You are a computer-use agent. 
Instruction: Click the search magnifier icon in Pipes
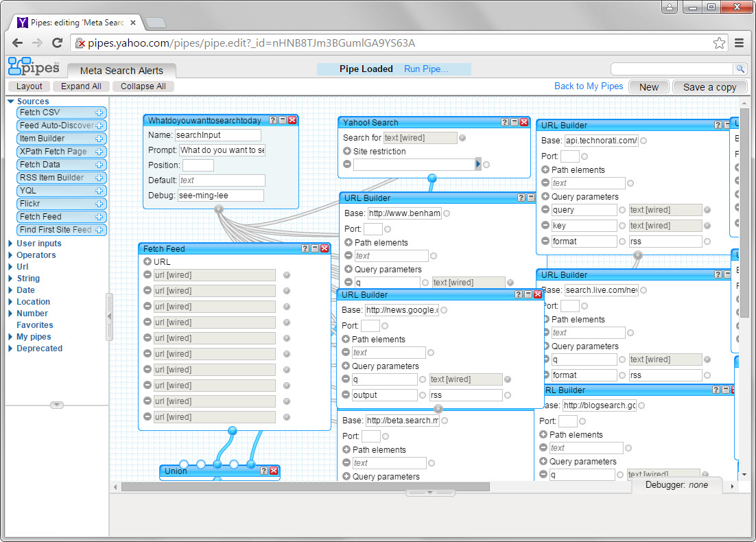[740, 69]
